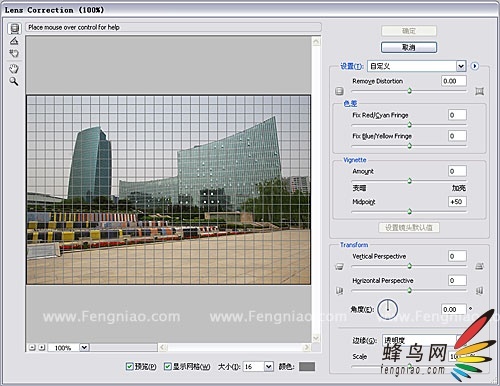Image resolution: width=500 pixels, height=386 pixels.
Task: Open the settings flyout menu arrow
Action: pos(475,66)
